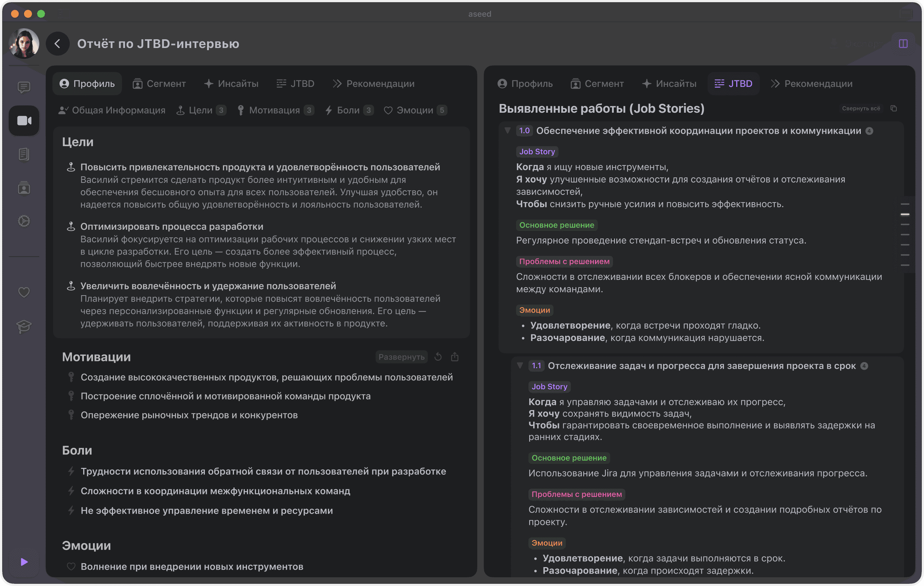Open the chat messages sidebar icon

coord(24,88)
